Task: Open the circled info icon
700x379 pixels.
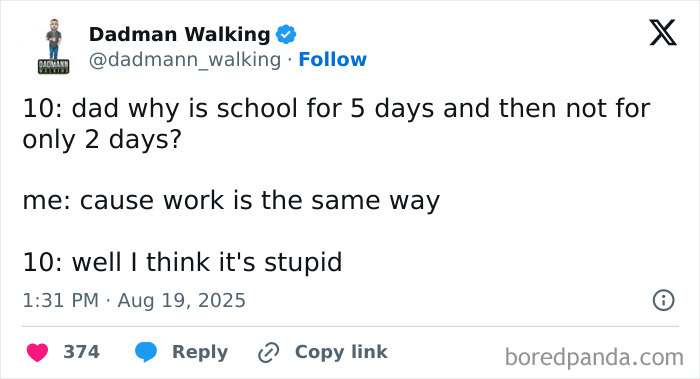Action: coord(663,300)
